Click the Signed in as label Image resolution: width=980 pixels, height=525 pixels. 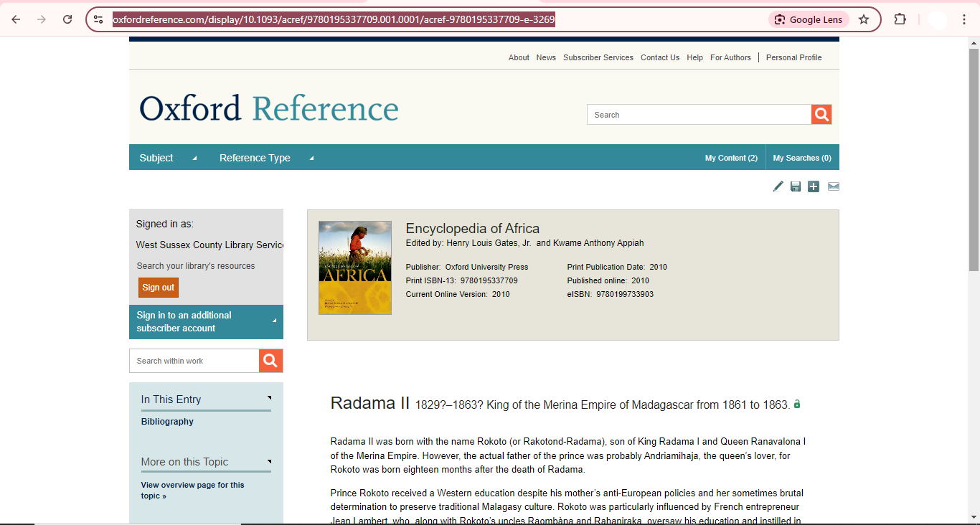[165, 224]
